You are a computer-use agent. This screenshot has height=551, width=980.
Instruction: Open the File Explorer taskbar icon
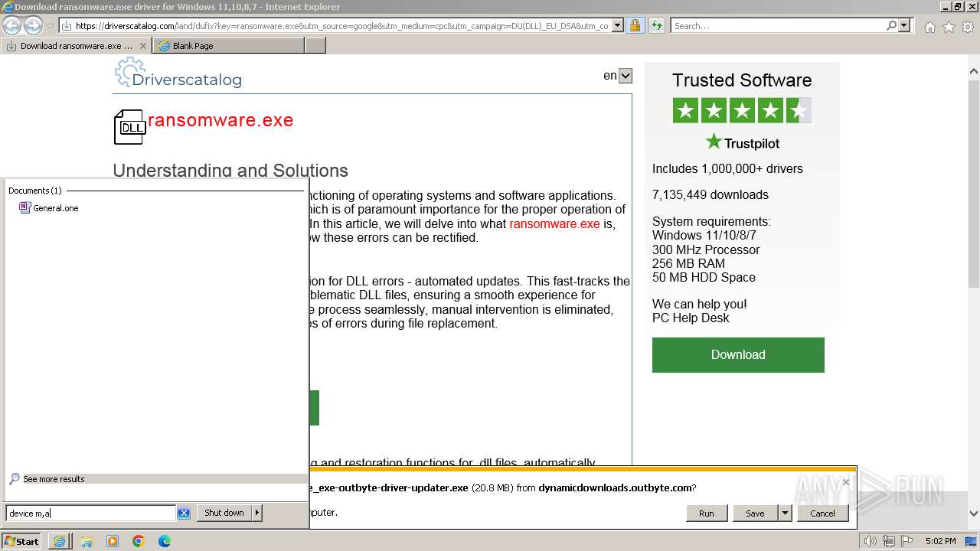(87, 541)
